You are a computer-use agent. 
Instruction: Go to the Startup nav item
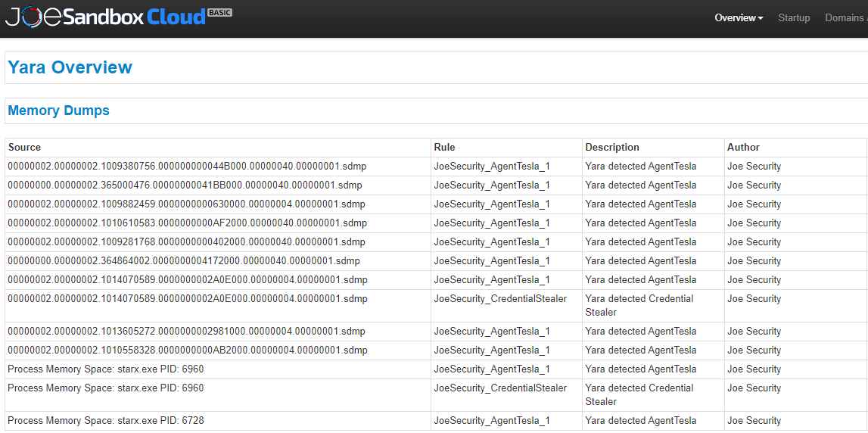pos(794,17)
